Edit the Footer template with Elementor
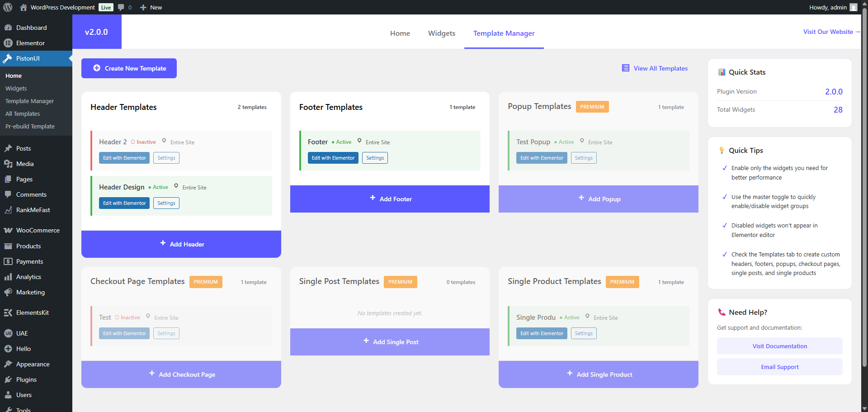This screenshot has width=868, height=412. point(333,158)
